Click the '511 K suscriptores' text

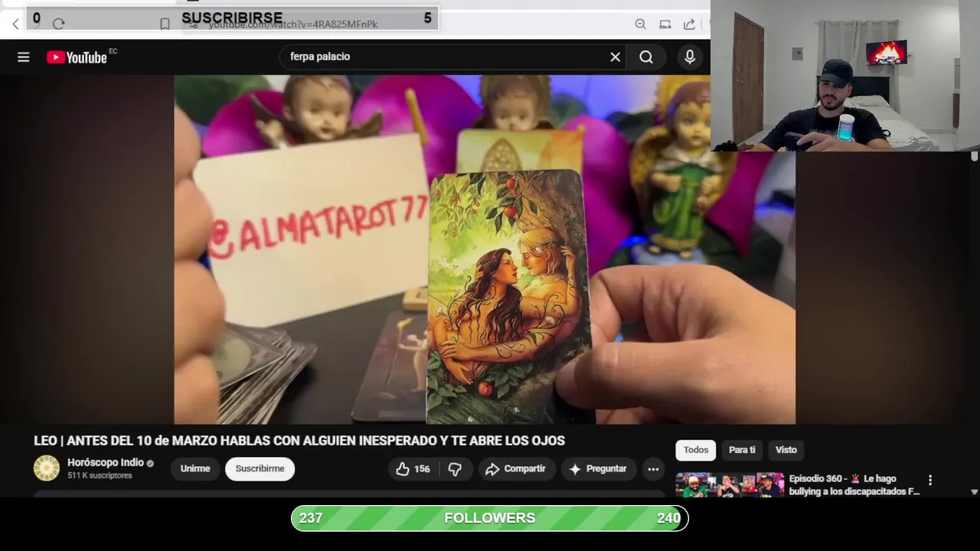pos(100,476)
